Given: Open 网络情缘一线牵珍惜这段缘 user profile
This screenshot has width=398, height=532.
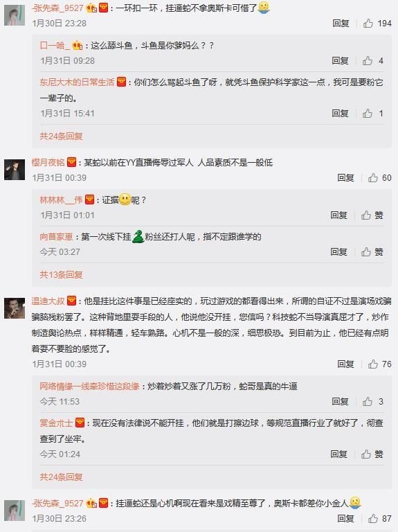Looking at the screenshot, I should point(89,386).
